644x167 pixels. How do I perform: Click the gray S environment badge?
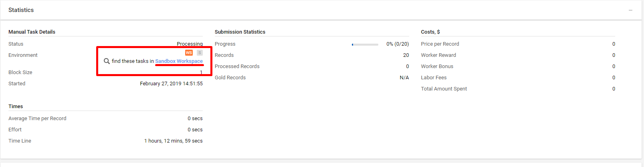click(200, 53)
